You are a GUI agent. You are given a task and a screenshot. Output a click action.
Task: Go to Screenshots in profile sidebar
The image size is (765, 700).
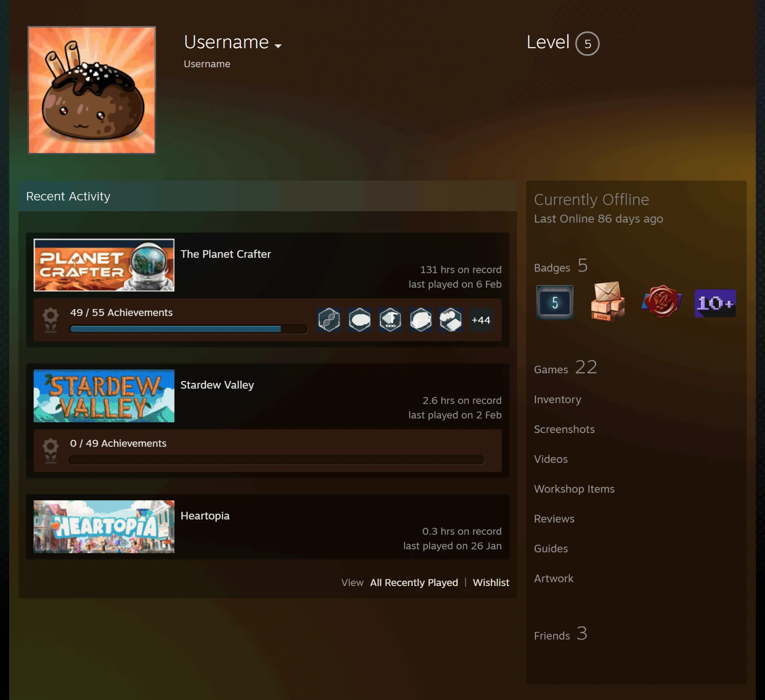click(x=564, y=429)
